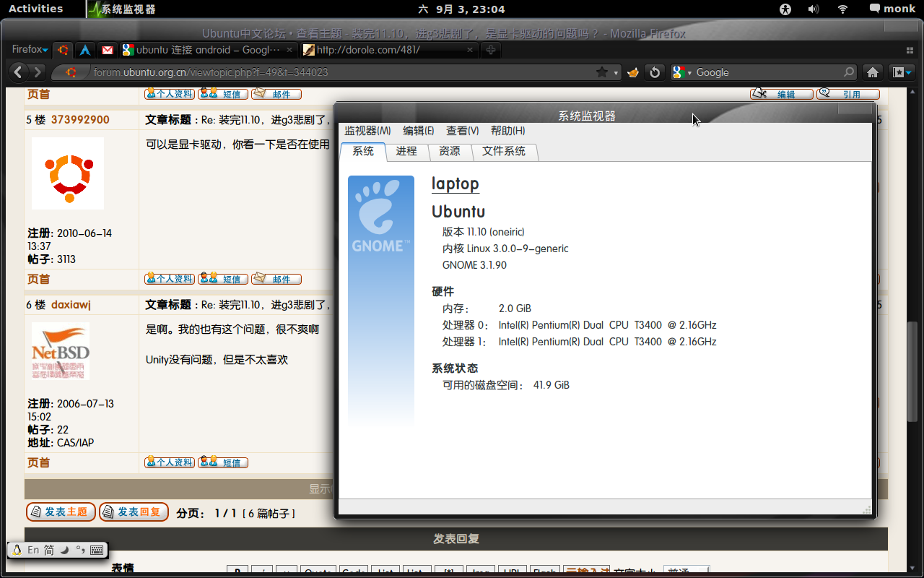Open the URL history dropdown arrow
Screen dimensions: 924x578
point(616,72)
